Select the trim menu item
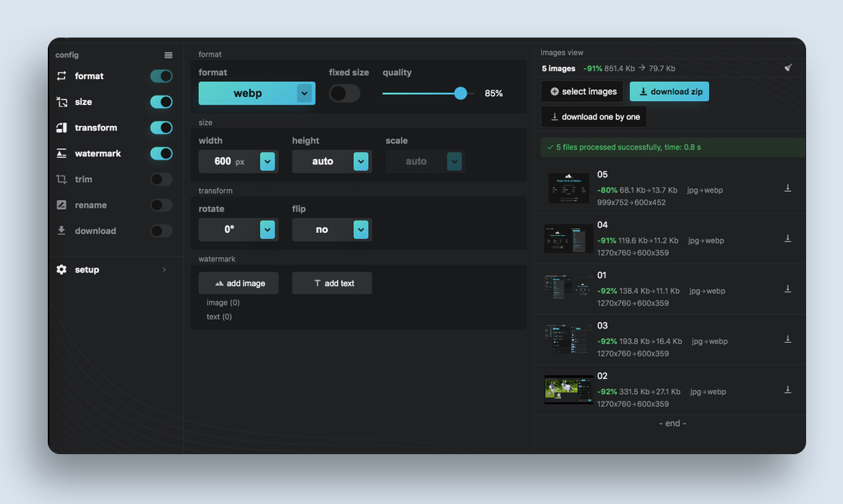The height and width of the screenshot is (504, 843). [x=115, y=179]
